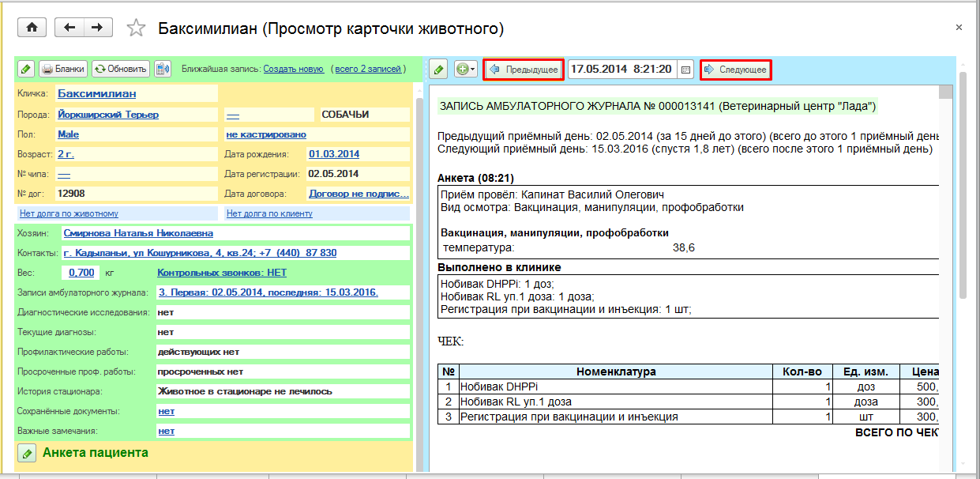Expand the green plus add dropdown
Image resolution: width=980 pixels, height=479 pixels.
(465, 70)
